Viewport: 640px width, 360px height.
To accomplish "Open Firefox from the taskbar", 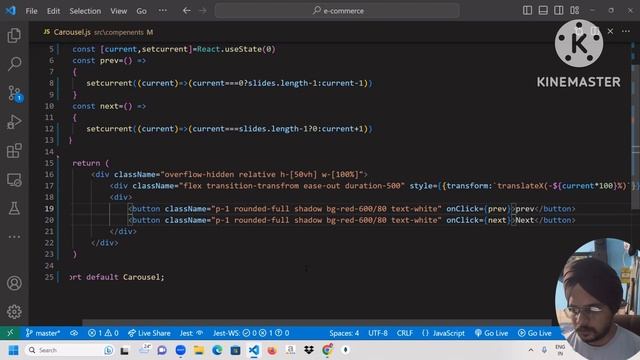I will tap(272, 350).
